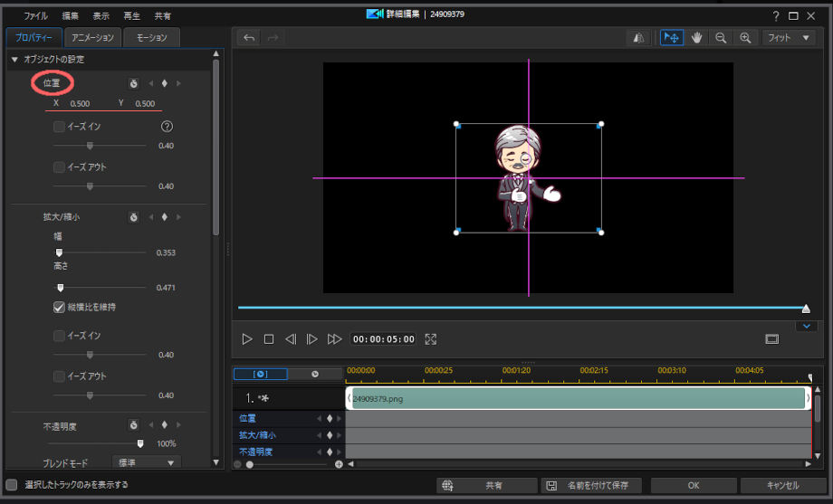The image size is (833, 504).
Task: Click the undo arrow in the preview toolbar
Action: [x=249, y=38]
